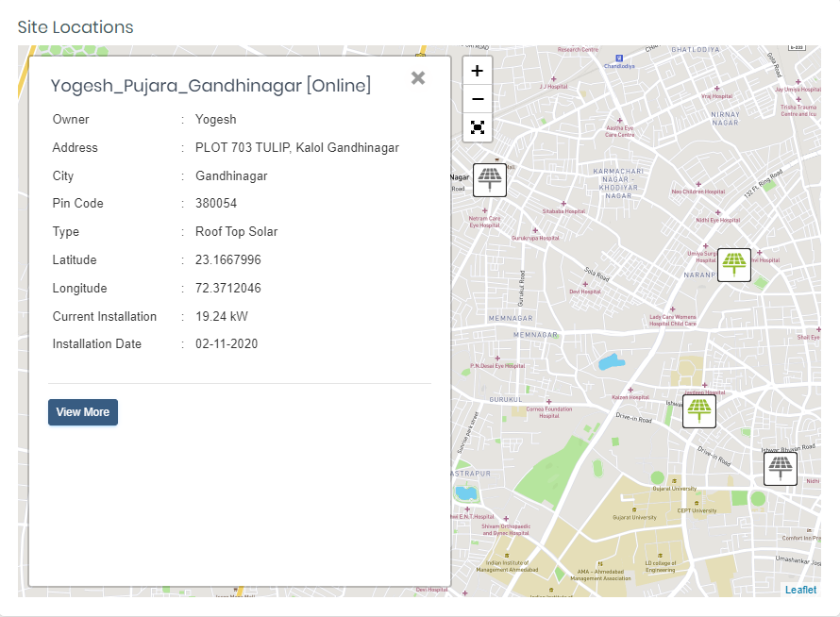840x617 pixels.
Task: Click the Chandlodiya station icon on map
Action: click(x=617, y=57)
